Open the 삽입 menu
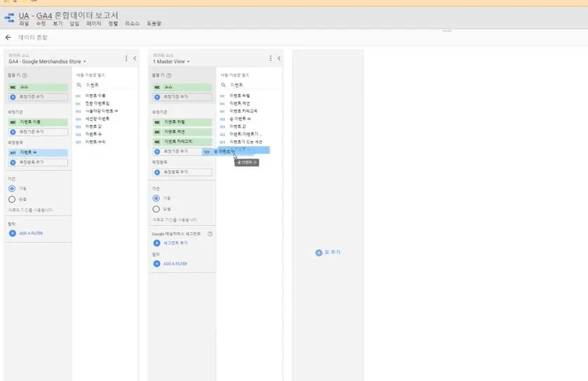 [74, 24]
